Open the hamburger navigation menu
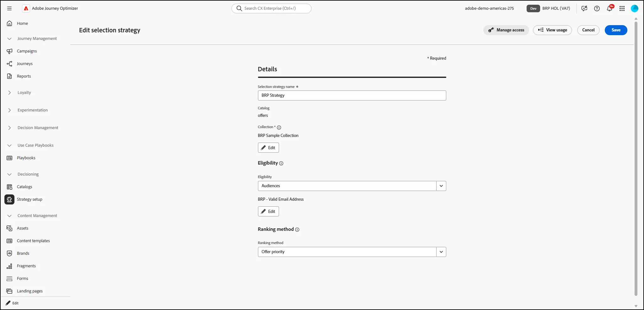 coord(9,8)
